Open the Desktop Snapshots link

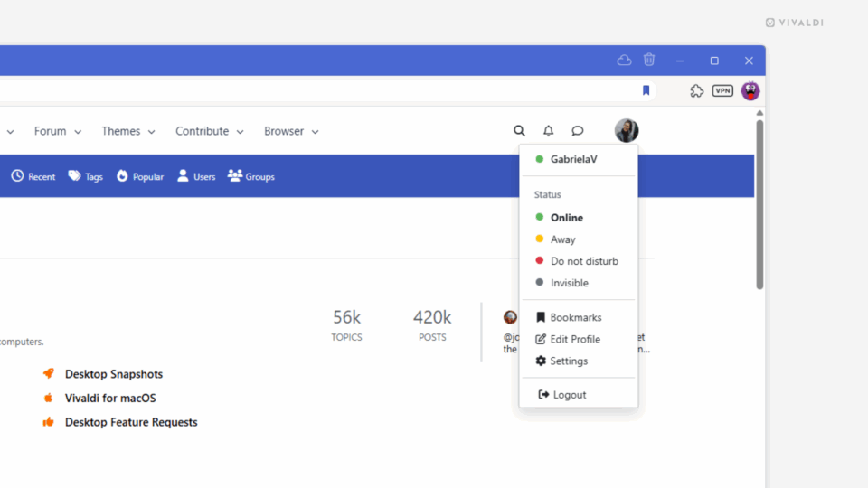[114, 374]
